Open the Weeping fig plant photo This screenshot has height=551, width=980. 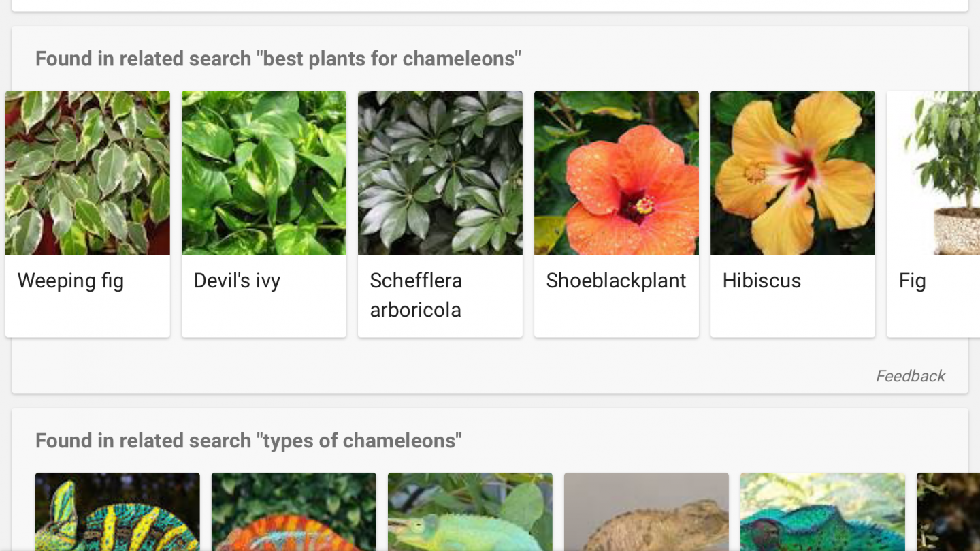click(x=88, y=173)
